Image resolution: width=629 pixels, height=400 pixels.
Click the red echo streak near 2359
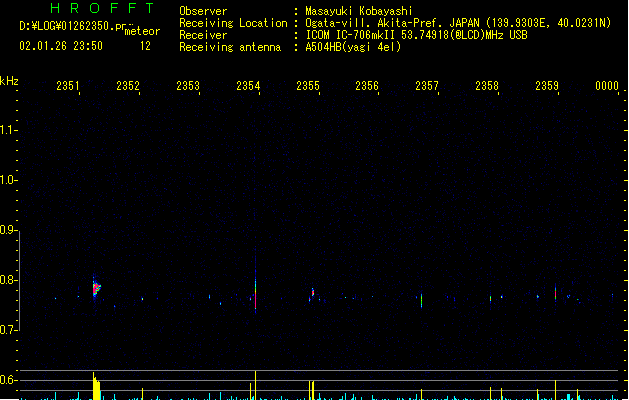click(x=556, y=292)
